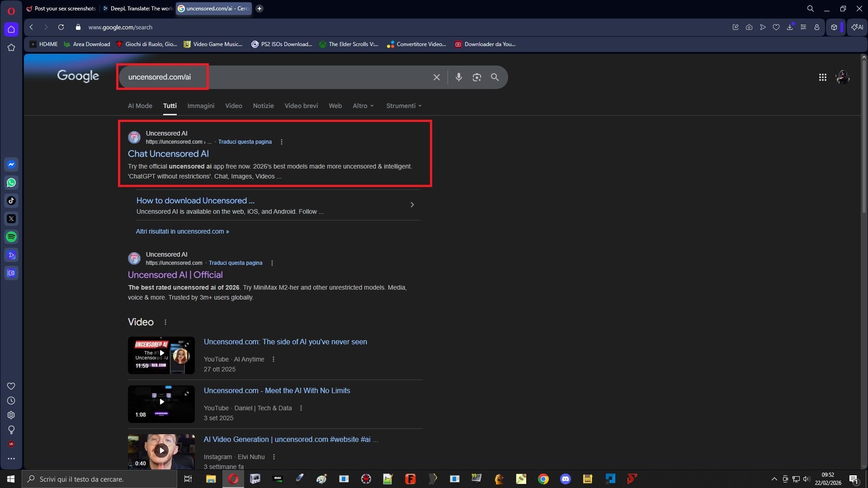Show hidden system tray icons
The width and height of the screenshot is (868, 488).
click(x=774, y=479)
